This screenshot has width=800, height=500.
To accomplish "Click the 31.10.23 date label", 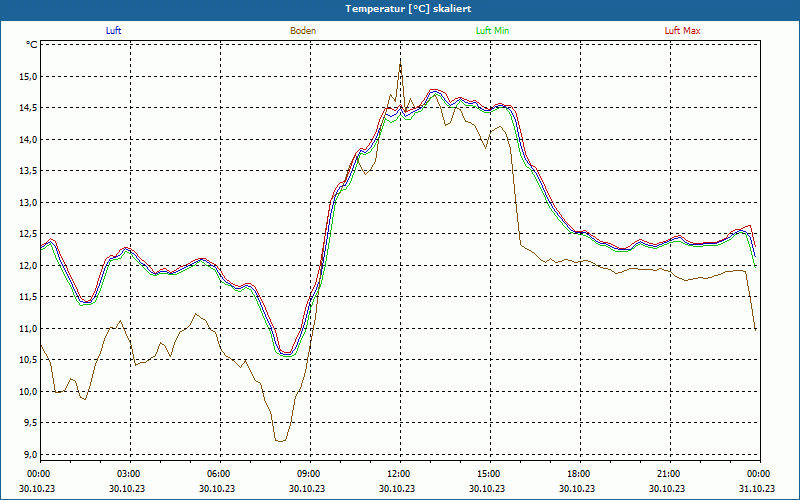I will pyautogui.click(x=757, y=488).
